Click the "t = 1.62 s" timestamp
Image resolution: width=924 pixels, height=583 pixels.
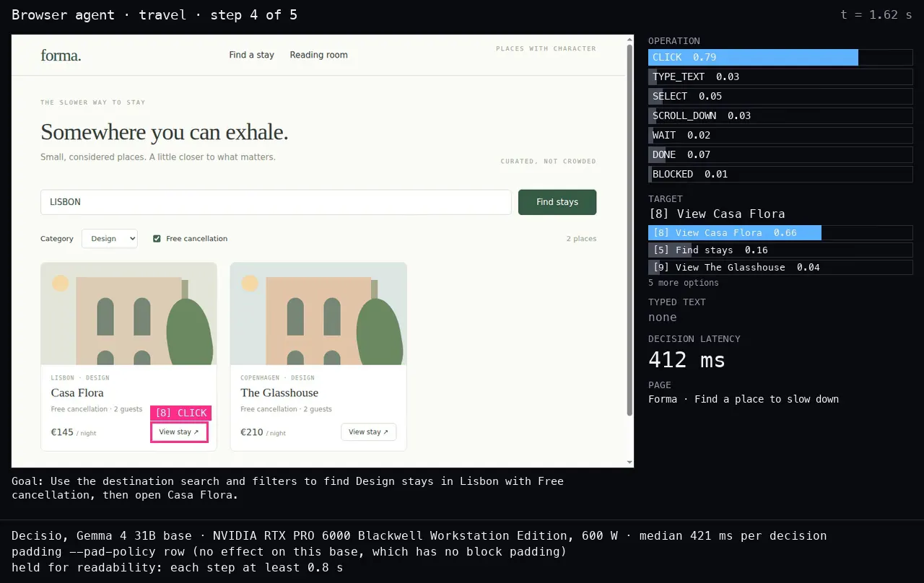click(876, 14)
